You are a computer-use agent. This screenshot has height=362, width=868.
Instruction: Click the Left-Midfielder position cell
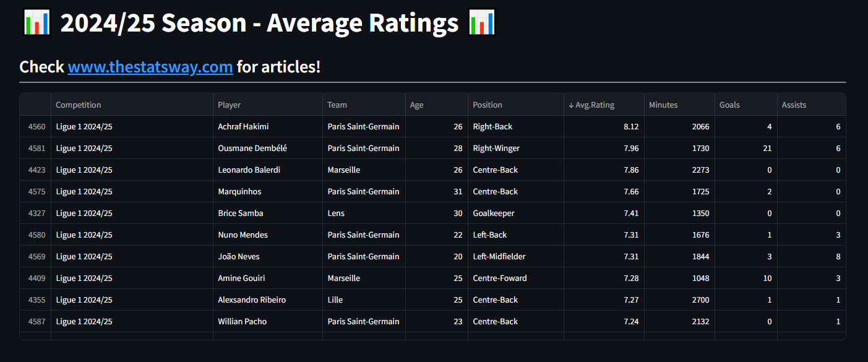tap(516, 256)
